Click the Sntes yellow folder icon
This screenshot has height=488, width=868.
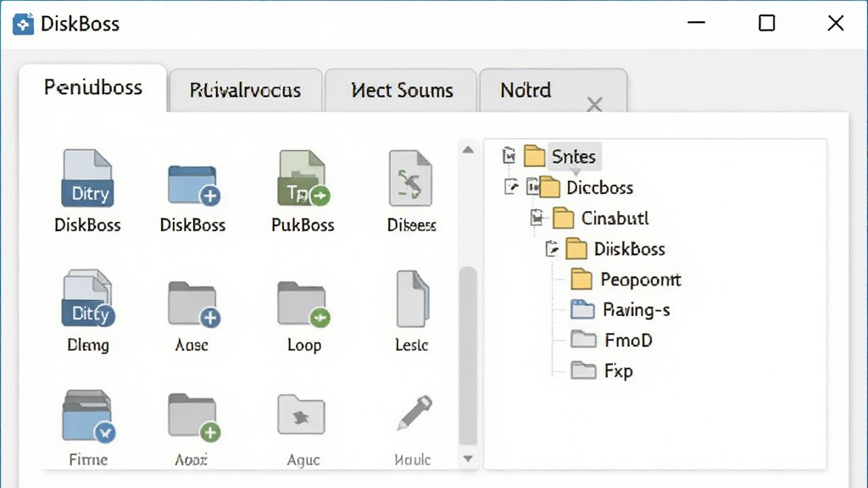(x=534, y=156)
